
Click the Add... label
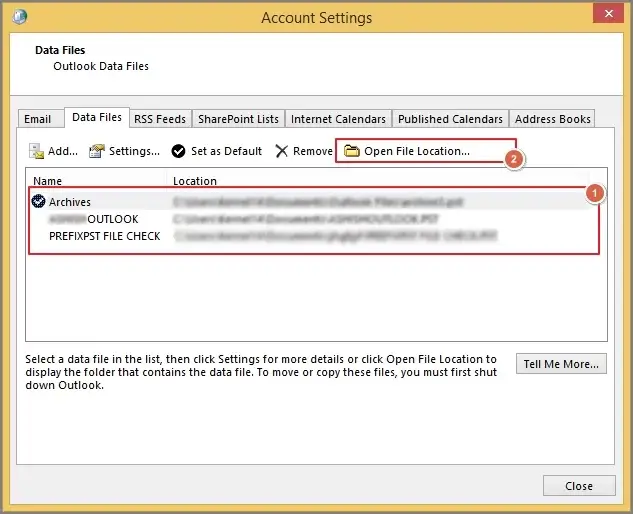[x=63, y=151]
